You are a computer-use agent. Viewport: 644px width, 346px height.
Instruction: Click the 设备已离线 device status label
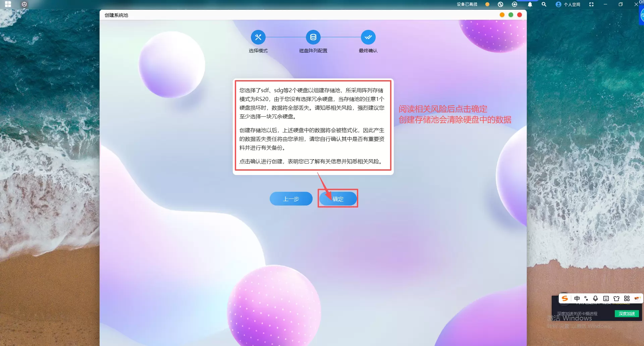[x=467, y=4]
